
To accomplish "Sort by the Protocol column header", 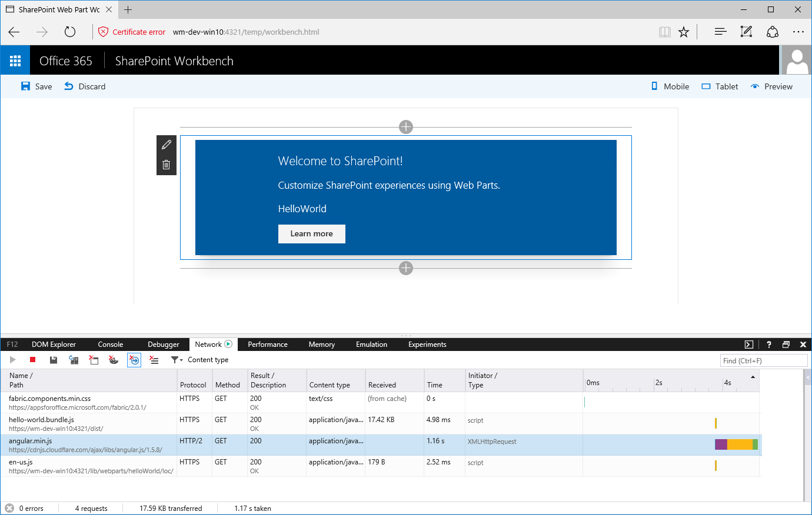I will point(194,380).
